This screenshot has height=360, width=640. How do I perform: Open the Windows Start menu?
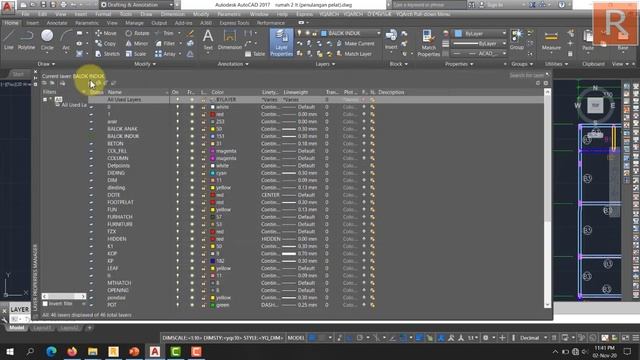(9, 351)
